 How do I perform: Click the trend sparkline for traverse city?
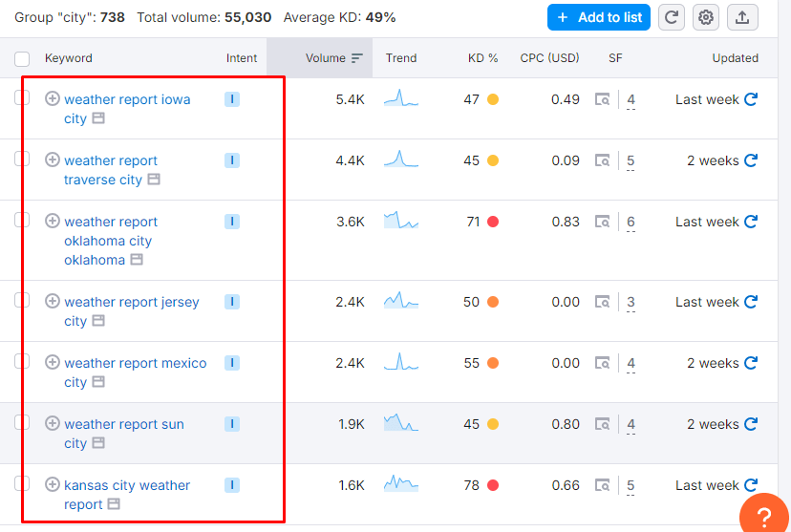(401, 159)
